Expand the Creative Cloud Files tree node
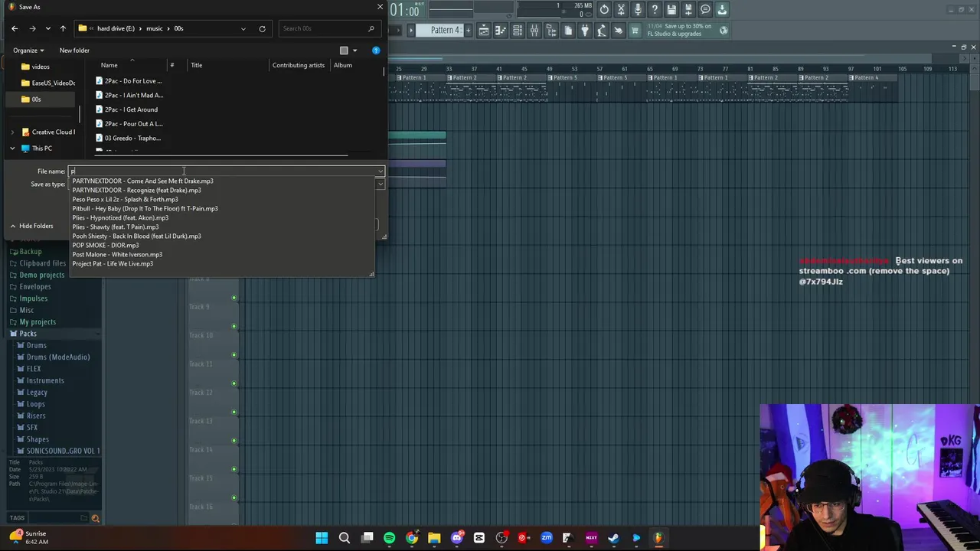The width and height of the screenshot is (980, 551). tap(12, 132)
